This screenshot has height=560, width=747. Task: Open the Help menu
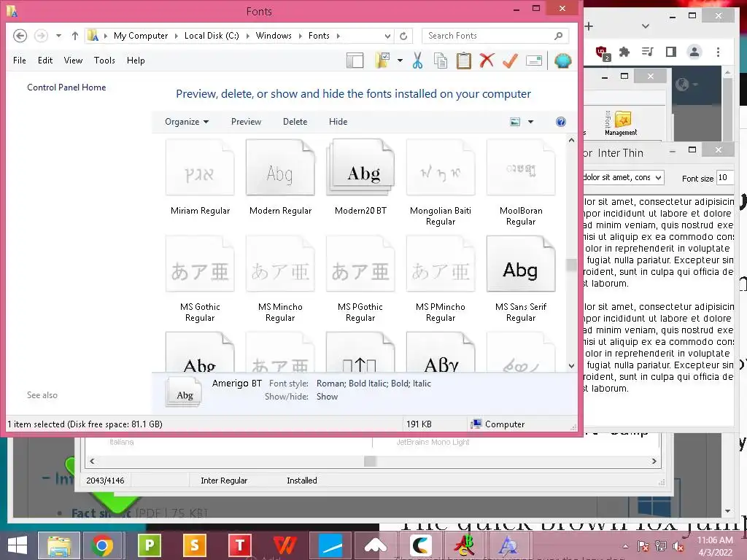click(136, 61)
